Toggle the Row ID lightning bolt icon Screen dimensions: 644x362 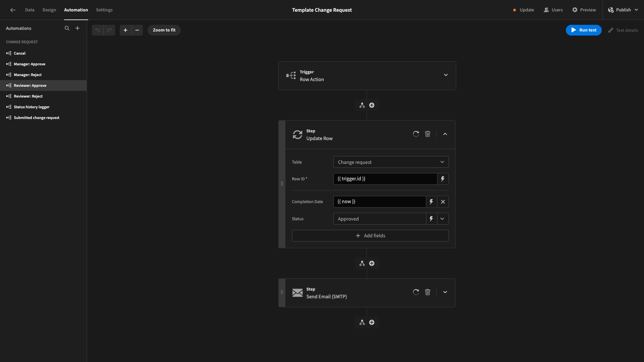[x=443, y=179]
